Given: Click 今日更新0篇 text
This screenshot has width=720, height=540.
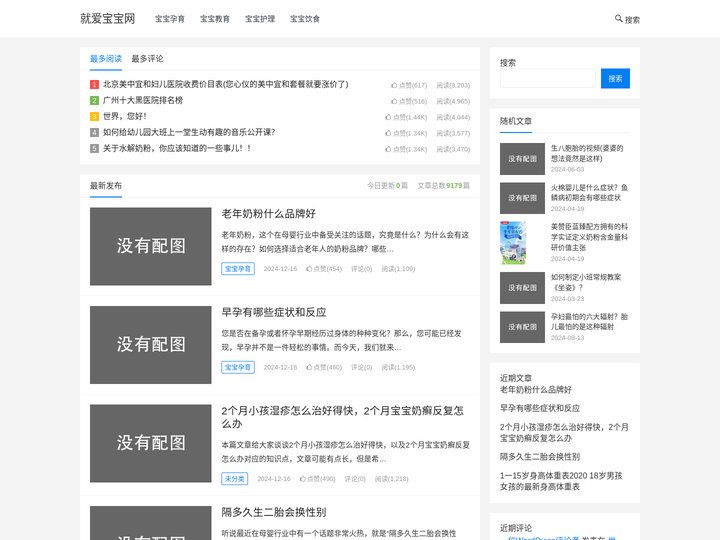Looking at the screenshot, I should (387, 186).
